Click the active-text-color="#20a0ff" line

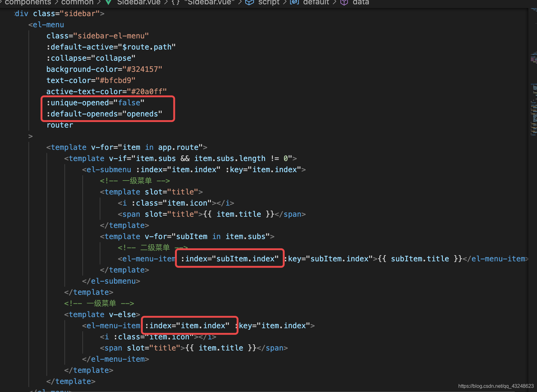(x=107, y=92)
